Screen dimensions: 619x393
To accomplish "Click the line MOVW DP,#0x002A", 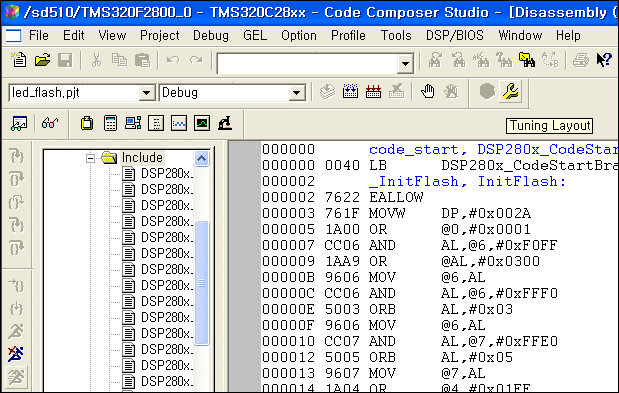I will 396,213.
